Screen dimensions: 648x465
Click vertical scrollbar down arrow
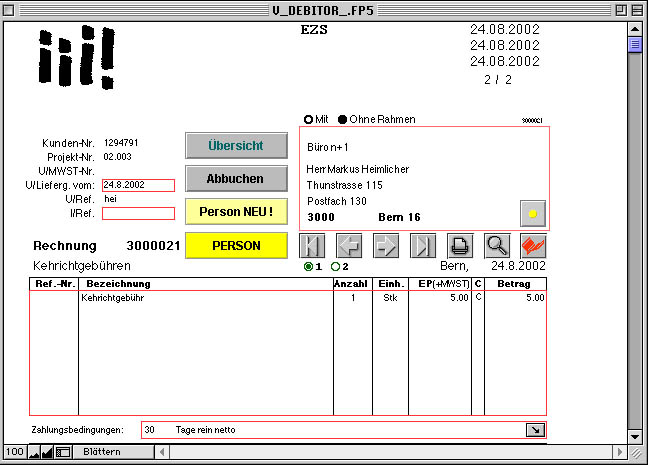pos(634,437)
